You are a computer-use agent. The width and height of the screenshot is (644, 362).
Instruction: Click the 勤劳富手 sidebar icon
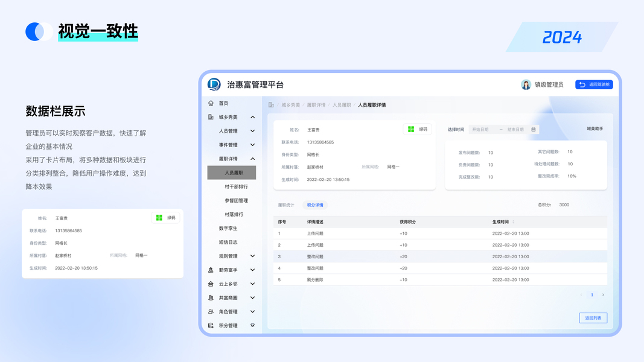(x=211, y=270)
